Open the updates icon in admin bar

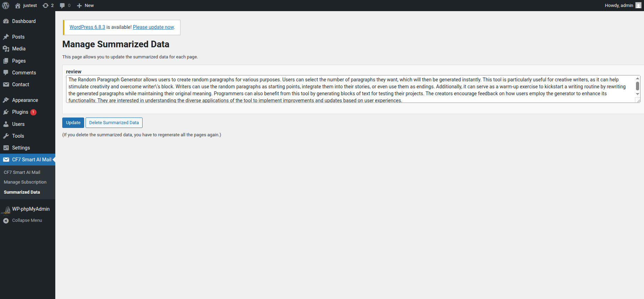[46, 6]
